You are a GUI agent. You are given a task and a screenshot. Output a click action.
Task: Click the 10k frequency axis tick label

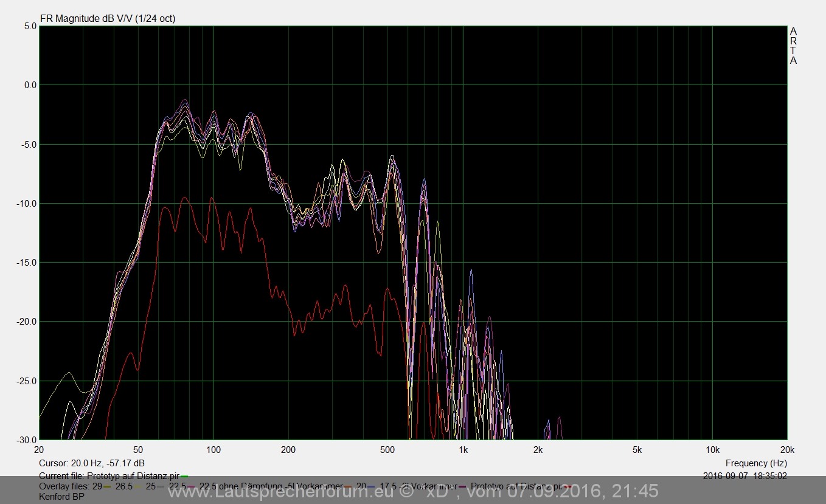(712, 450)
